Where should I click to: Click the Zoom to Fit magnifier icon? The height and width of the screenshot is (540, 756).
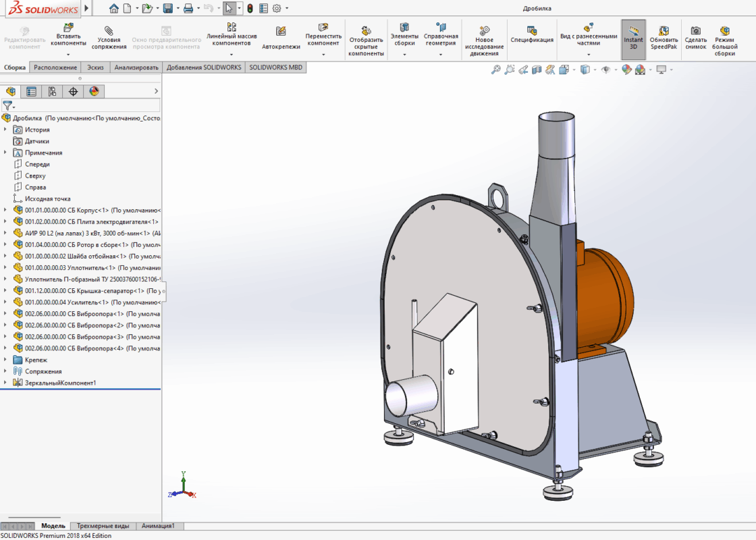point(495,70)
